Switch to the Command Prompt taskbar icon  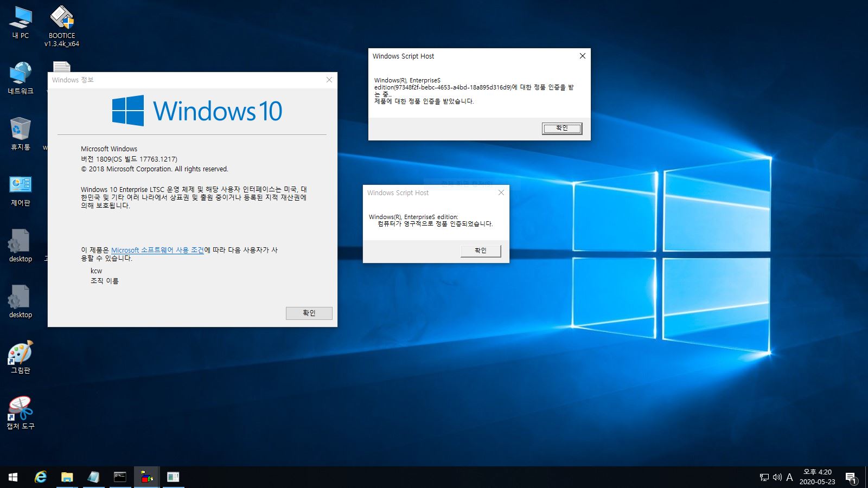[120, 477]
